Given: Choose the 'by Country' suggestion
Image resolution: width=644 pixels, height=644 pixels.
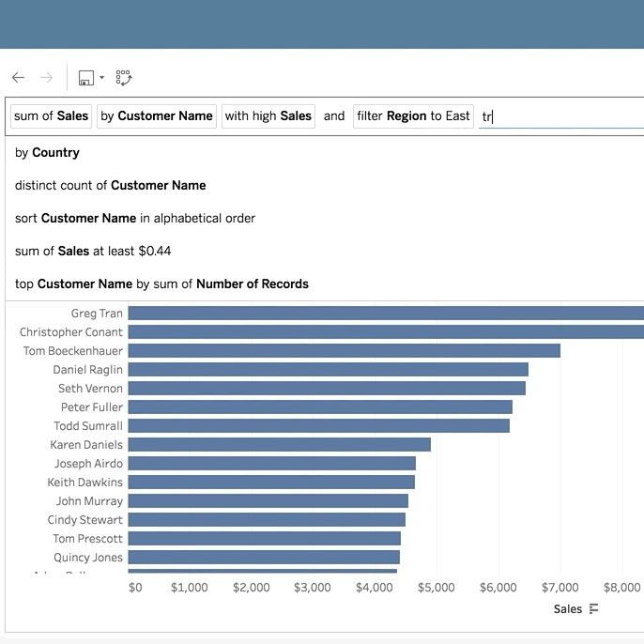Looking at the screenshot, I should [x=48, y=153].
